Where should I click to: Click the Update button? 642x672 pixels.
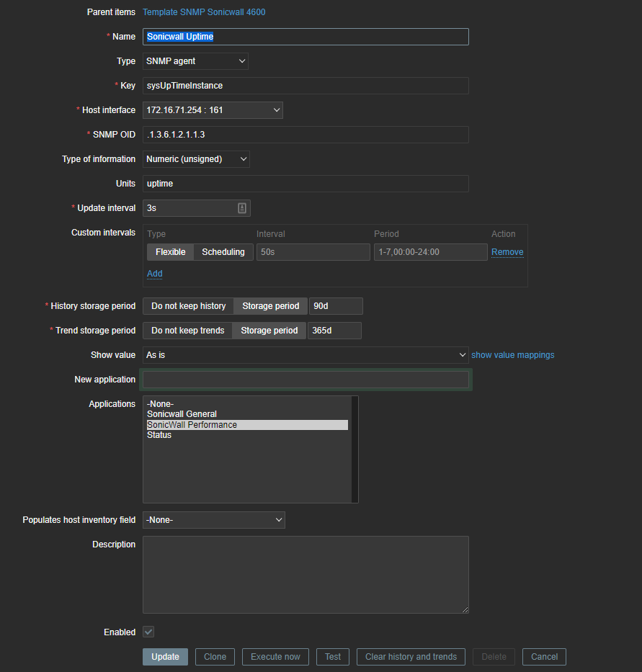(x=165, y=657)
